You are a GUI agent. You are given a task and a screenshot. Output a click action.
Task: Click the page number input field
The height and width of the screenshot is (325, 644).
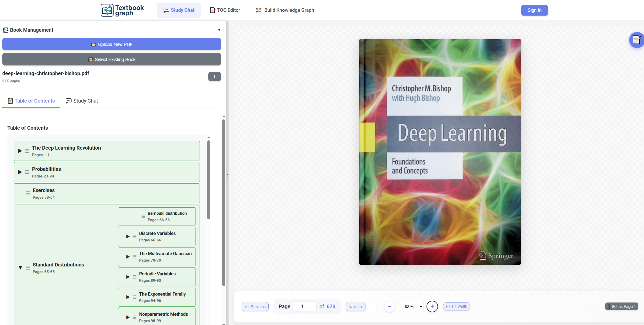pos(305,306)
